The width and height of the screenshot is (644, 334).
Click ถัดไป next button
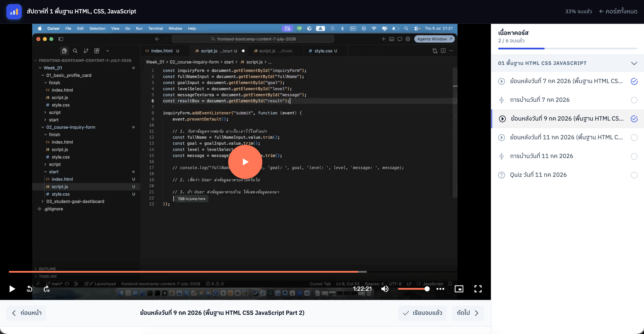pos(468,313)
